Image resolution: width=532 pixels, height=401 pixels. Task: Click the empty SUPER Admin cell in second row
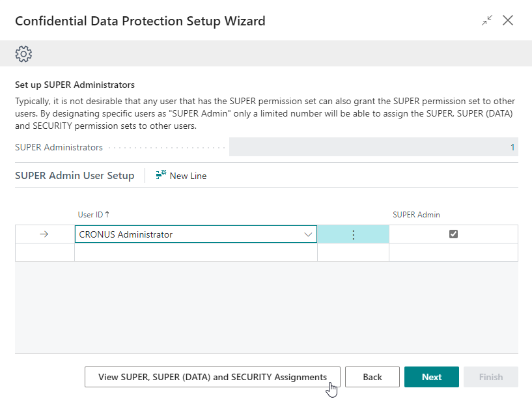453,253
